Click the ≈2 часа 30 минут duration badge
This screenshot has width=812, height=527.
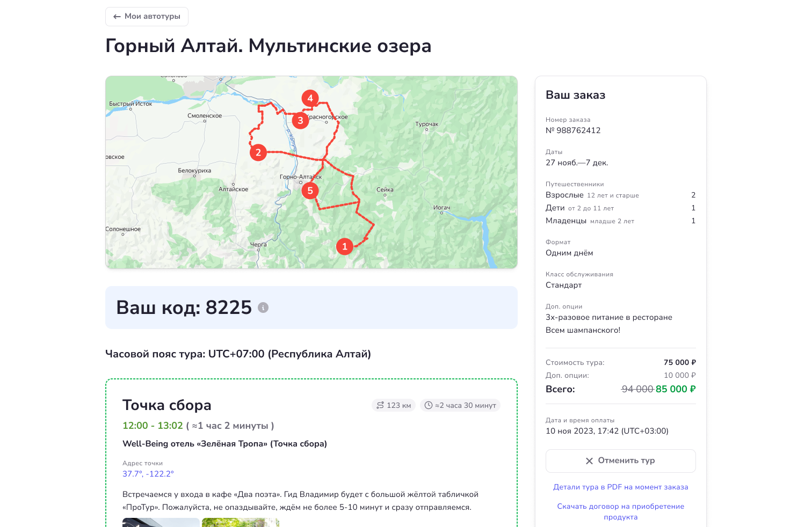point(460,405)
